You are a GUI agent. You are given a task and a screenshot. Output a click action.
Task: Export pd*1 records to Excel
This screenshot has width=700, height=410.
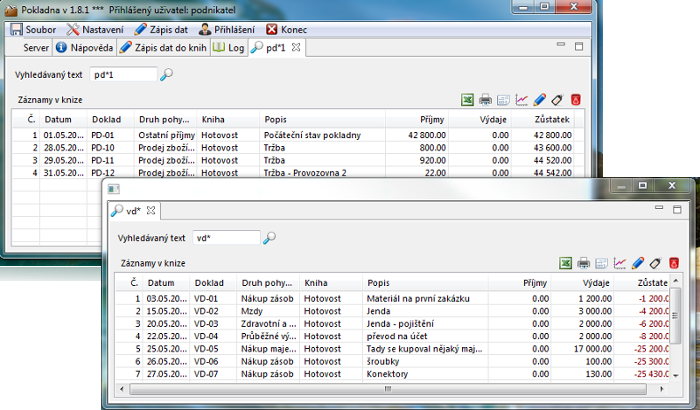pos(467,99)
